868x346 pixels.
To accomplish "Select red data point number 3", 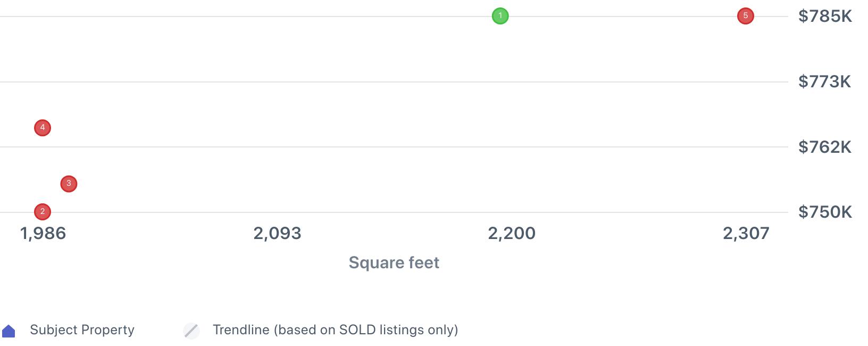I will 69,184.
